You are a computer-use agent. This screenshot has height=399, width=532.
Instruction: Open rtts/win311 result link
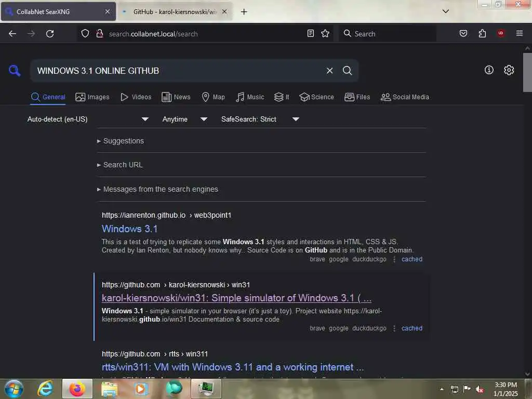click(x=233, y=367)
